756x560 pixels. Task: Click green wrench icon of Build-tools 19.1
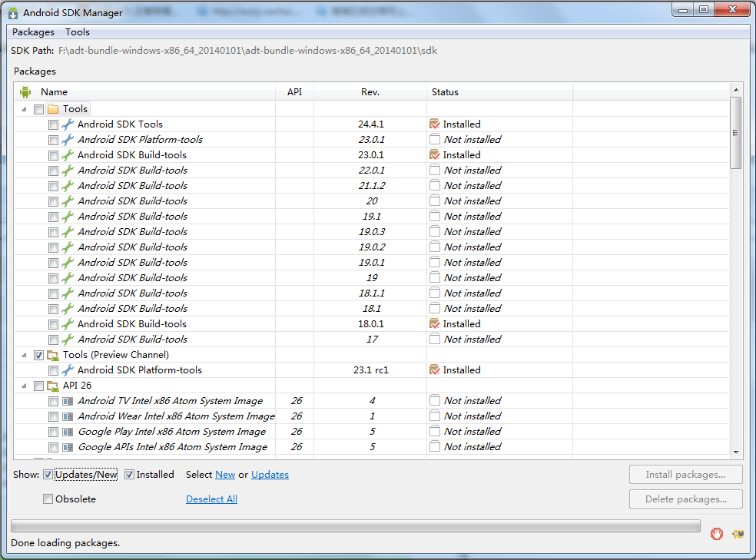tap(68, 217)
